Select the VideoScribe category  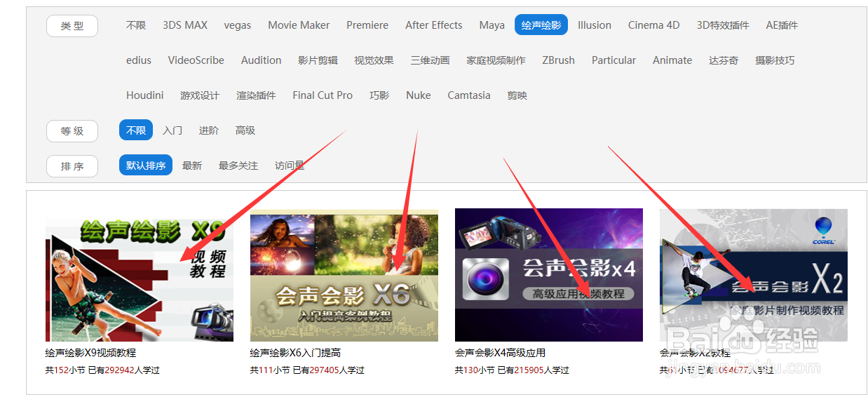pyautogui.click(x=196, y=60)
